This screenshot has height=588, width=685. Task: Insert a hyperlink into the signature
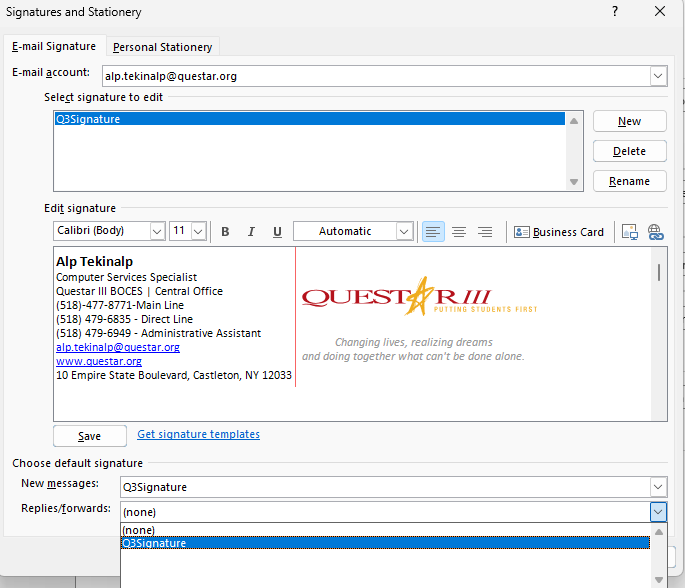pos(655,232)
